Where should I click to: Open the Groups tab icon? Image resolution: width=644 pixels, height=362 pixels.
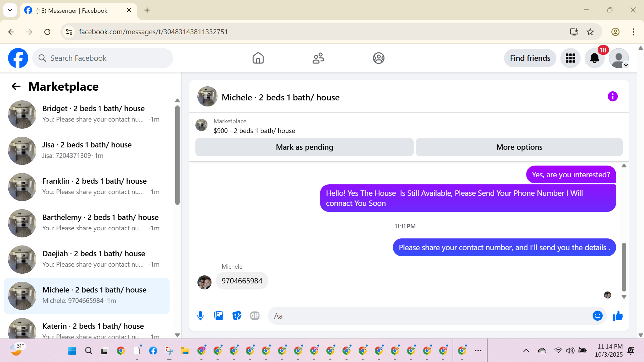pos(378,58)
